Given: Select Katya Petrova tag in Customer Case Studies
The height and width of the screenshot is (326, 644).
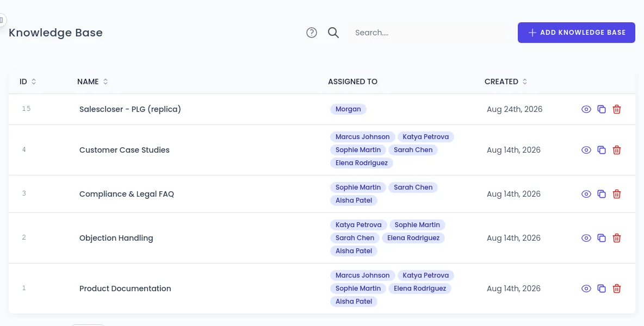Looking at the screenshot, I should coord(425,137).
